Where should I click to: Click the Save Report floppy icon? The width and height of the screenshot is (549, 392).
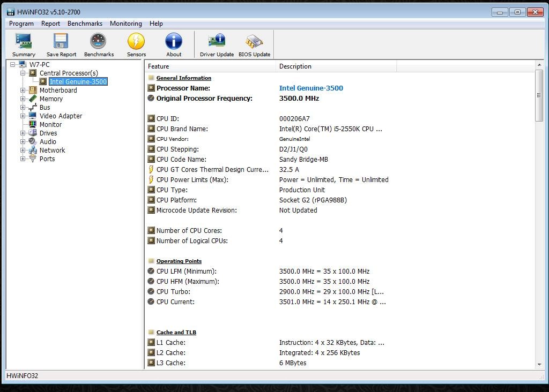[61, 41]
